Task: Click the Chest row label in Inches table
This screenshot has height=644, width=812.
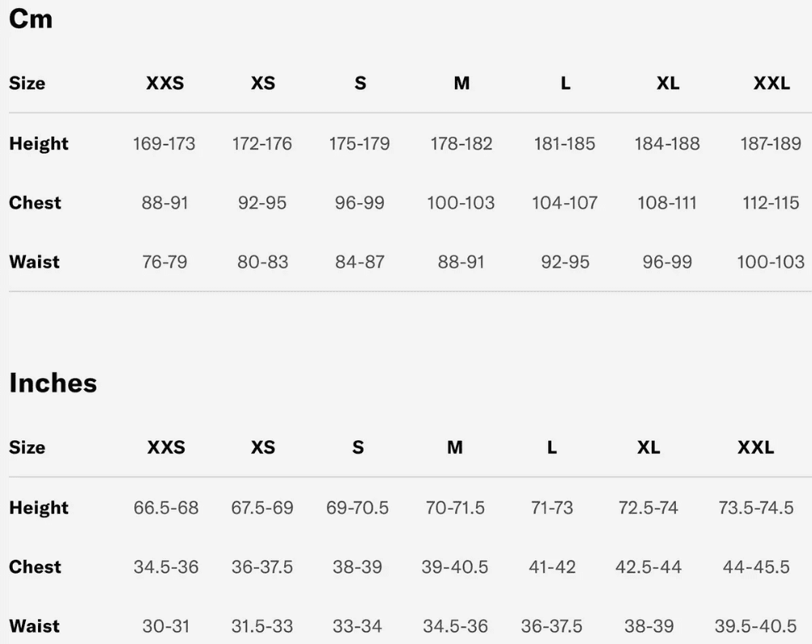Action: click(35, 567)
